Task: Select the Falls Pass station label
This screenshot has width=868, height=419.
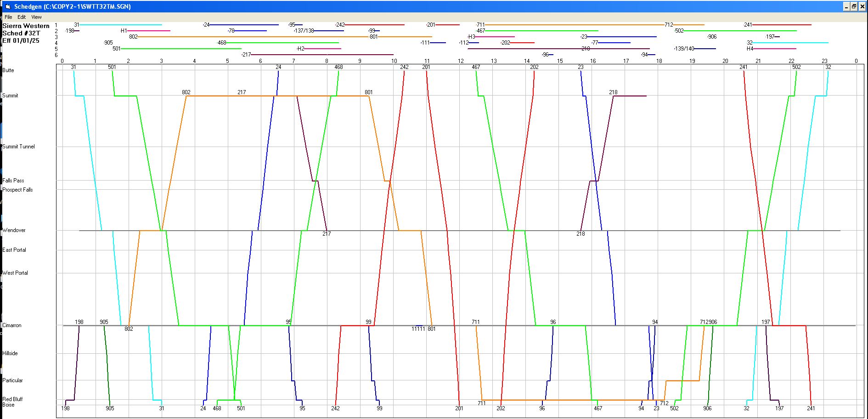Action: pos(13,181)
